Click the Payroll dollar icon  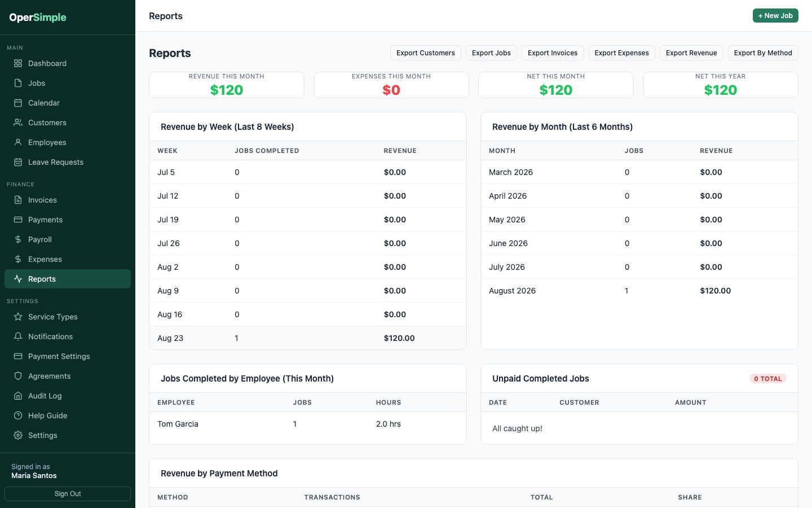tap(18, 239)
